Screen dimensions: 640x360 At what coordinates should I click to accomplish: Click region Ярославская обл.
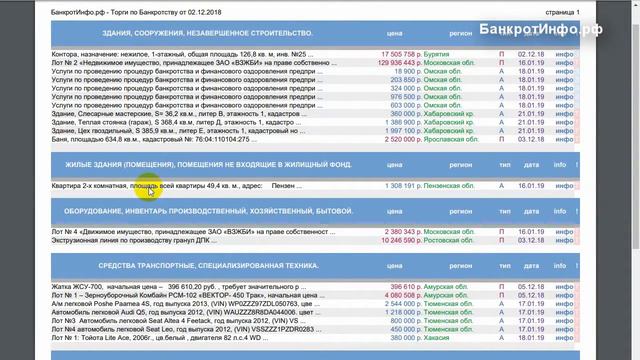[451, 139]
